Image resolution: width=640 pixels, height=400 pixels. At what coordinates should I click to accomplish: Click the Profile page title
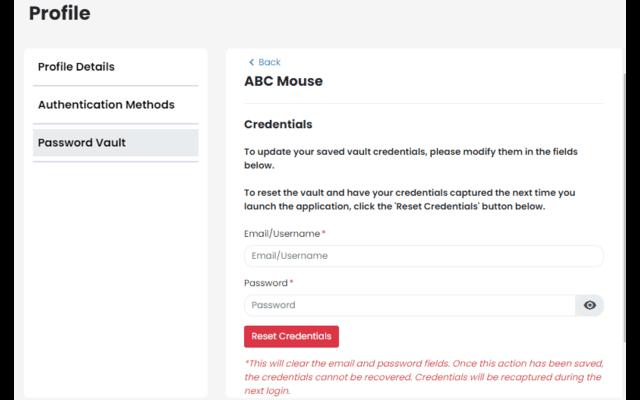(x=59, y=14)
